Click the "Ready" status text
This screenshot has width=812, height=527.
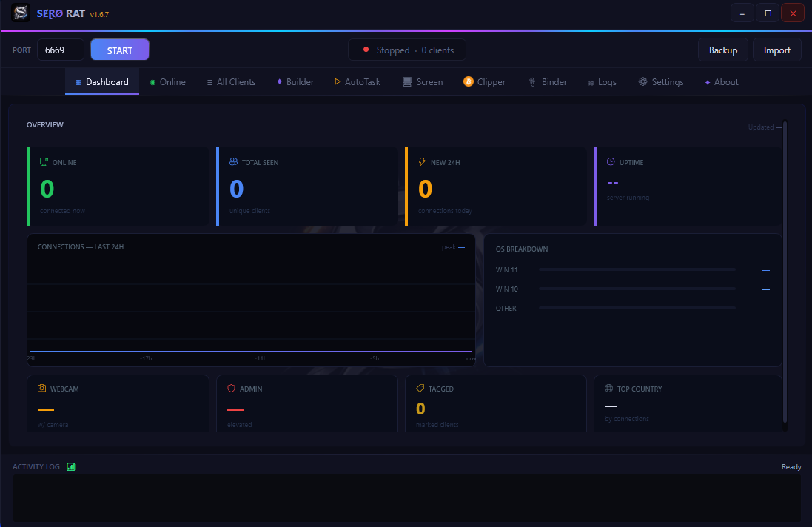coord(791,467)
